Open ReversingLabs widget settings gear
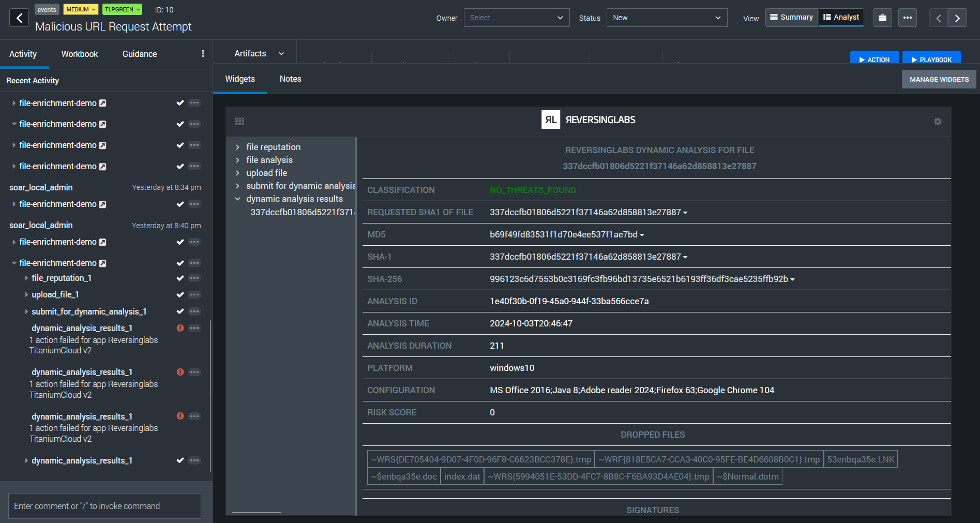 938,122
